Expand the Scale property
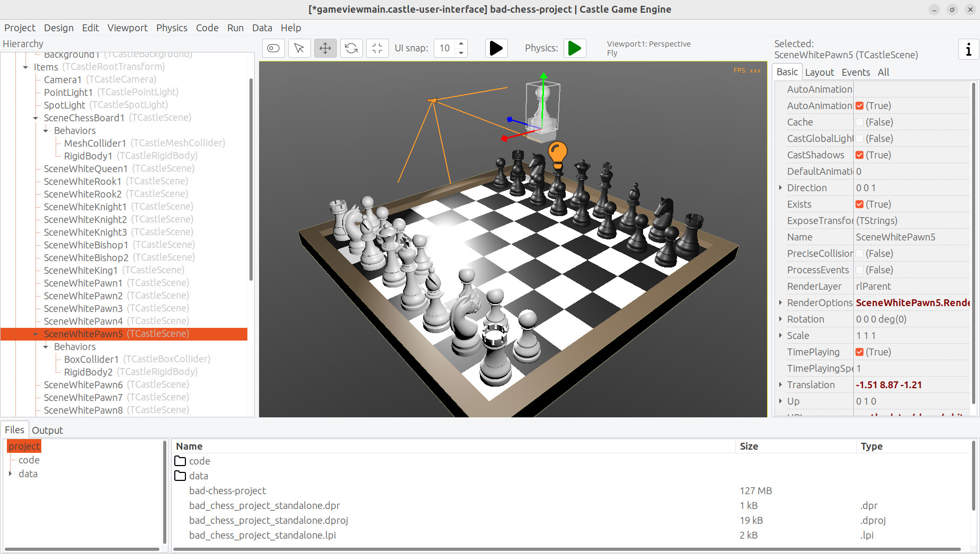 780,336
